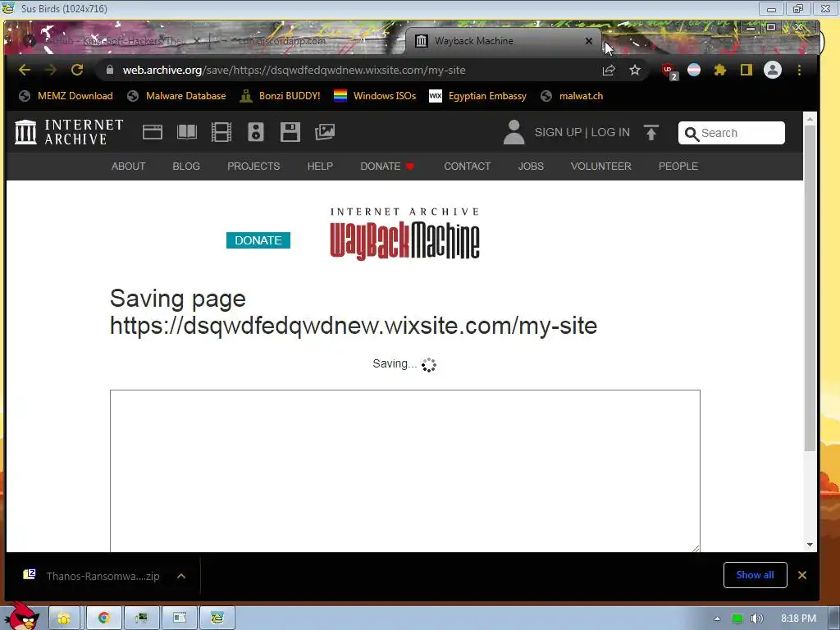Open Bonzi BUDDY! bookmark

click(x=281, y=96)
